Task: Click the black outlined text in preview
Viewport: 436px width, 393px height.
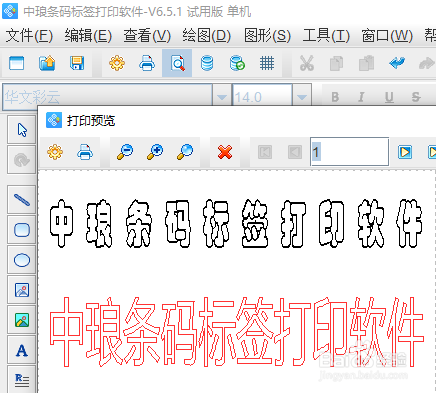Action: [236, 223]
